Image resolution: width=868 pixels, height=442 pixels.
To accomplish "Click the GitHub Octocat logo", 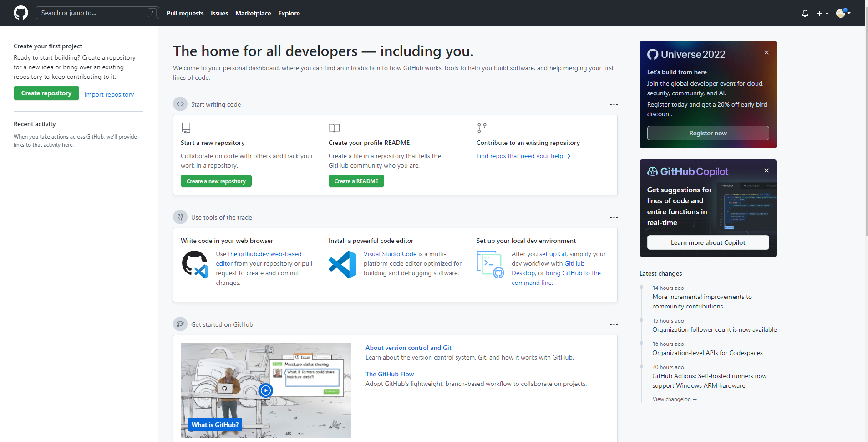I will [21, 13].
